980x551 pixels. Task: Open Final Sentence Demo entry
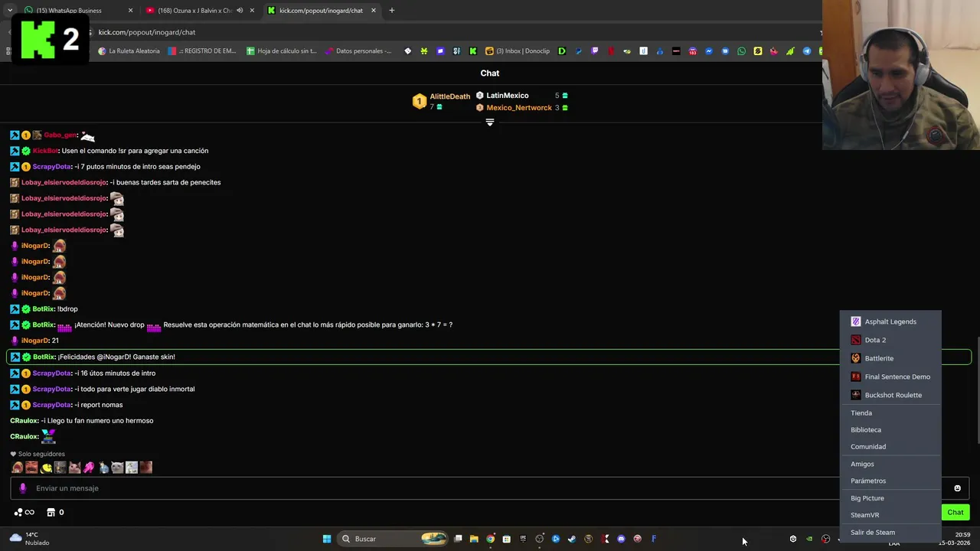(x=890, y=377)
